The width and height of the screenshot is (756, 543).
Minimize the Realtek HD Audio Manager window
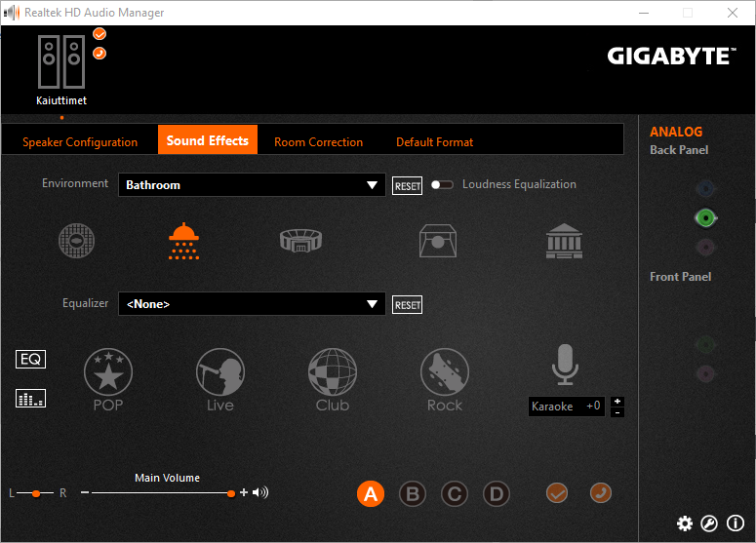[x=644, y=13]
